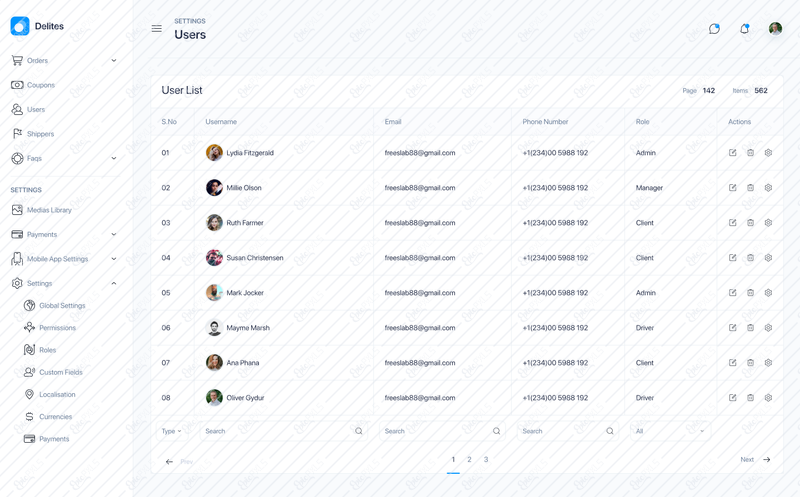
Task: Click the hamburger menu icon
Action: point(157,29)
